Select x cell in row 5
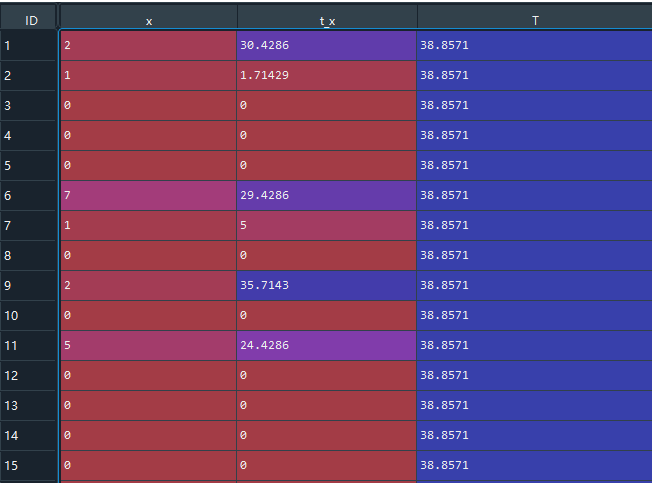 click(x=148, y=165)
